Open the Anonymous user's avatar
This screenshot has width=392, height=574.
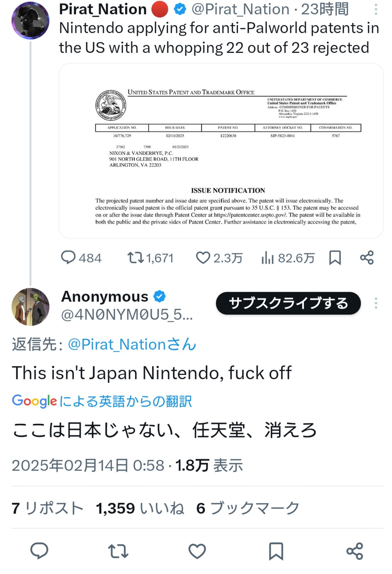(x=30, y=307)
